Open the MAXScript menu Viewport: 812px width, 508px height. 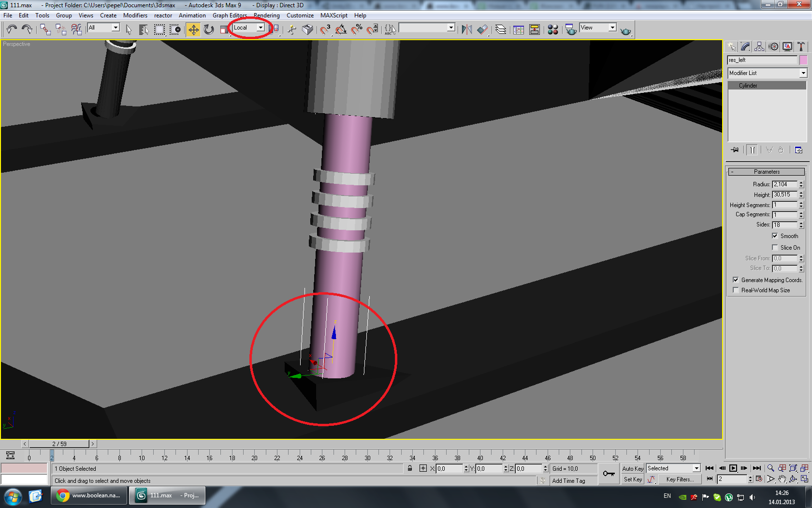(334, 15)
